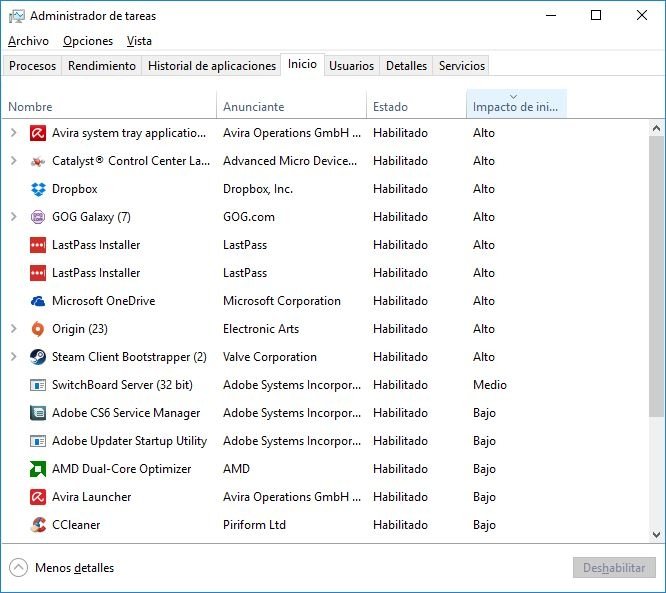Switch to the Rendimiento tab
This screenshot has height=593, width=666.
tap(102, 66)
